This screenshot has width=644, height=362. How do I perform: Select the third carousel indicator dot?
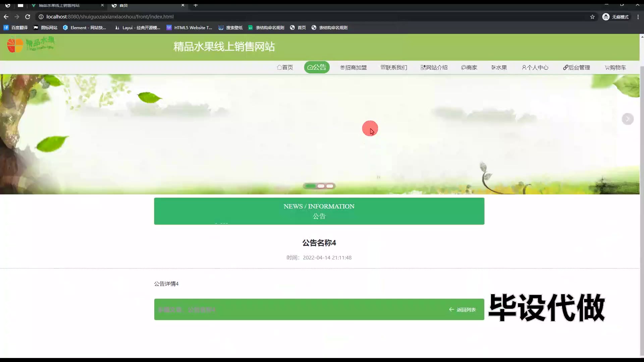click(x=330, y=186)
